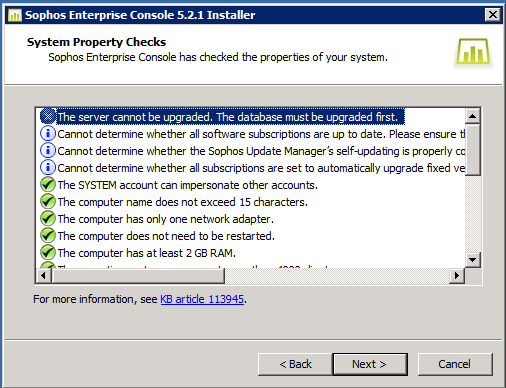Click the horizontal scroll left arrow
506x388 pixels.
(x=43, y=276)
